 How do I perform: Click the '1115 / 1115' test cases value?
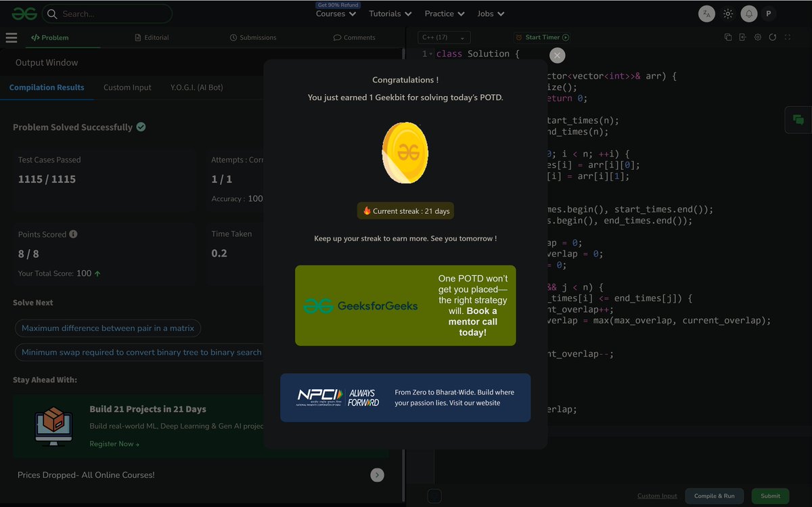[47, 179]
